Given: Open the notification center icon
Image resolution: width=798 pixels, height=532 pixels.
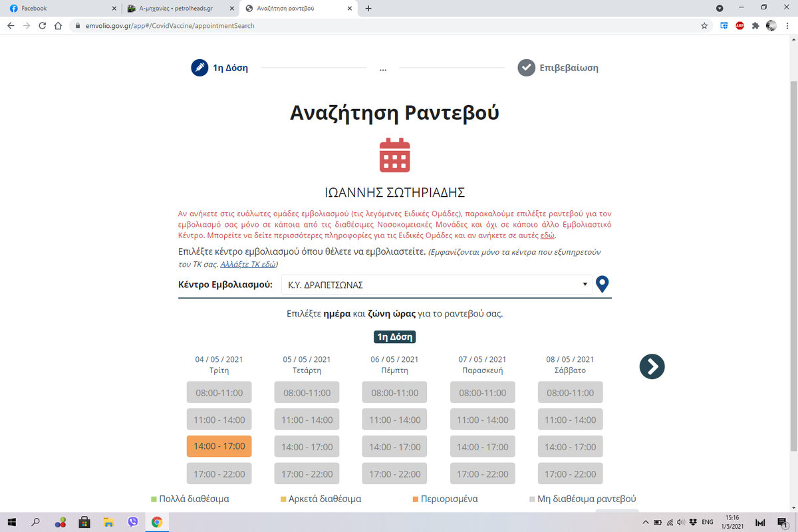Looking at the screenshot, I should [x=782, y=522].
